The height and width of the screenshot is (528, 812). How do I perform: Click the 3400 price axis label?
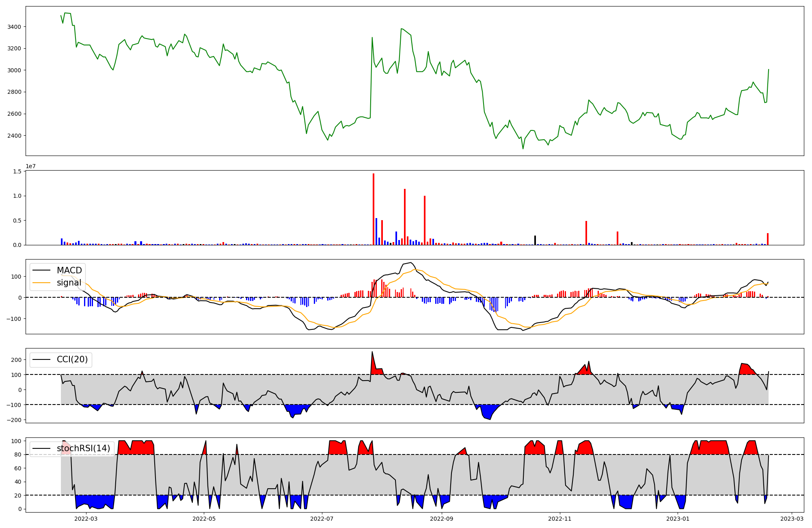(14, 27)
